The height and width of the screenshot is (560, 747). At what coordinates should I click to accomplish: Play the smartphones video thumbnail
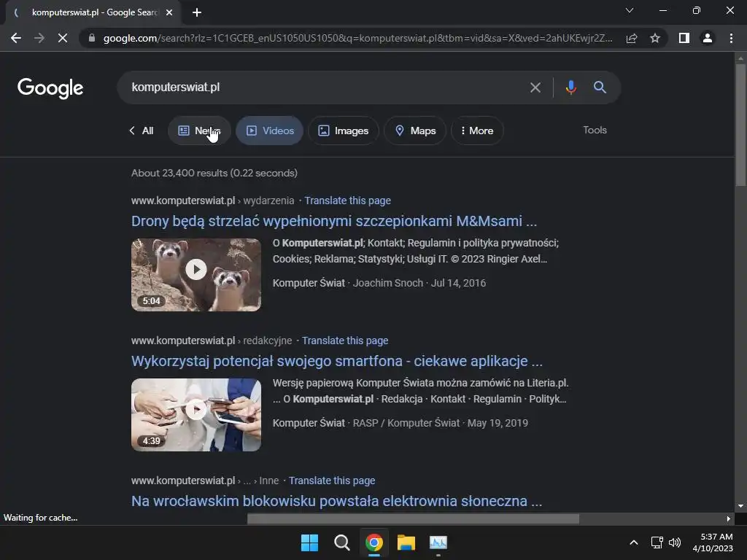tap(196, 415)
